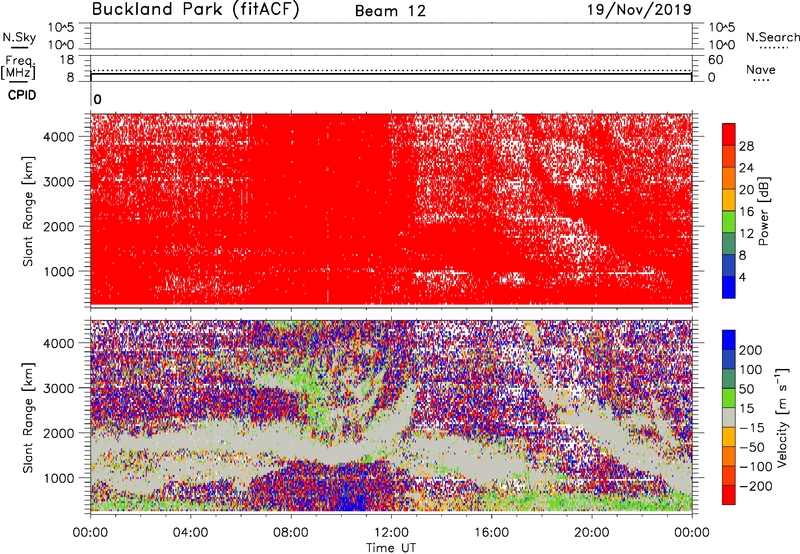The height and width of the screenshot is (554, 800).
Task: Click the 'Nave' legend label
Action: (761, 69)
